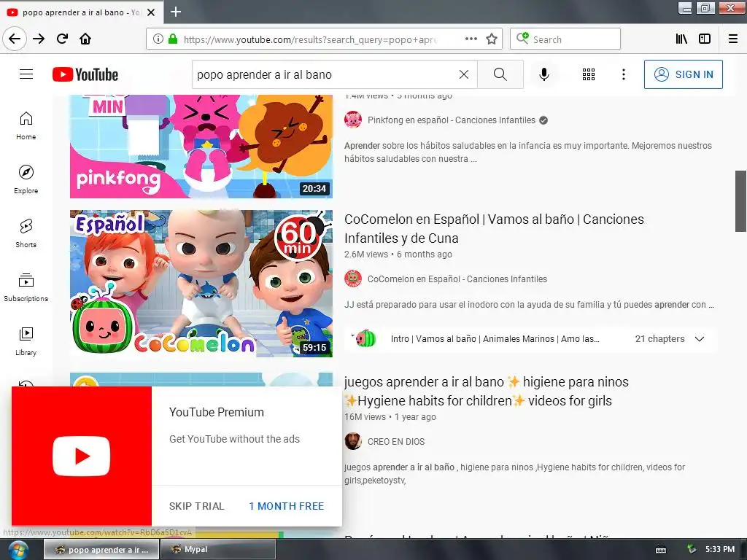The width and height of the screenshot is (747, 560).
Task: Open the YouTube guide hamburger menu
Action: pos(26,74)
